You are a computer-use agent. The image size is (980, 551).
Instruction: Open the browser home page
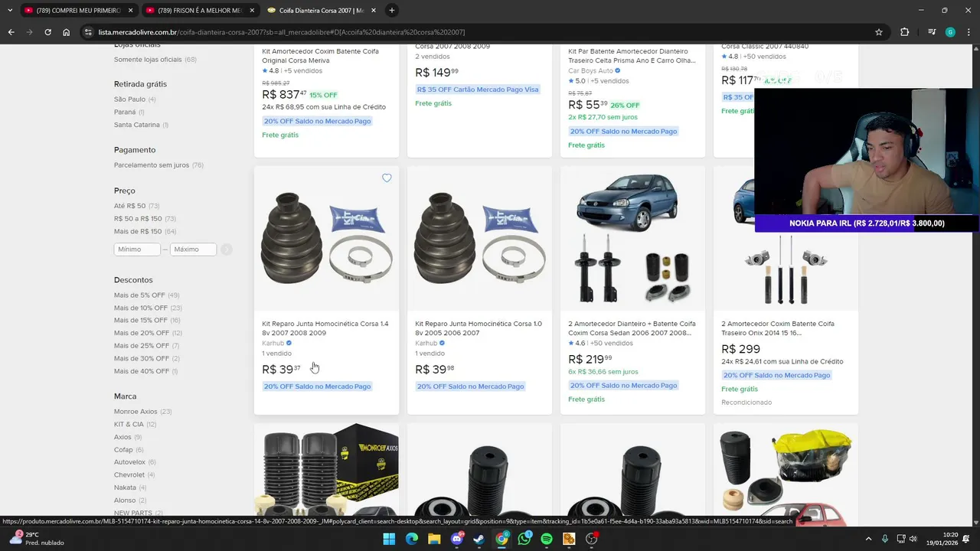coord(66,32)
